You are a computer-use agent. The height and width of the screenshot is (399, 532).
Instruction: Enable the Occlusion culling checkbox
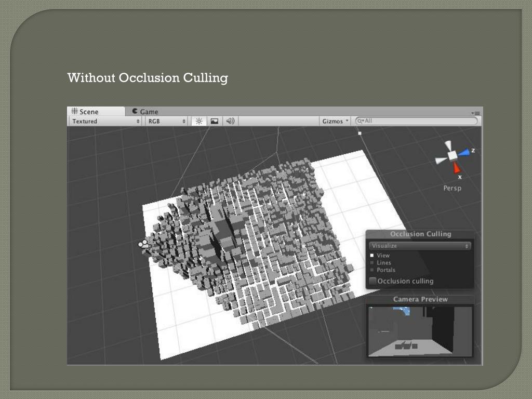tap(373, 281)
